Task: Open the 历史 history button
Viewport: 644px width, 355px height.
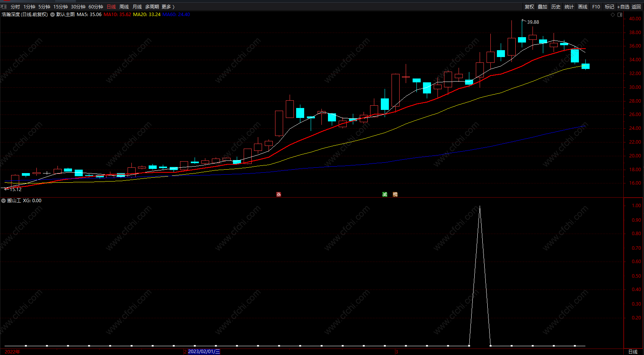Action: tap(556, 7)
